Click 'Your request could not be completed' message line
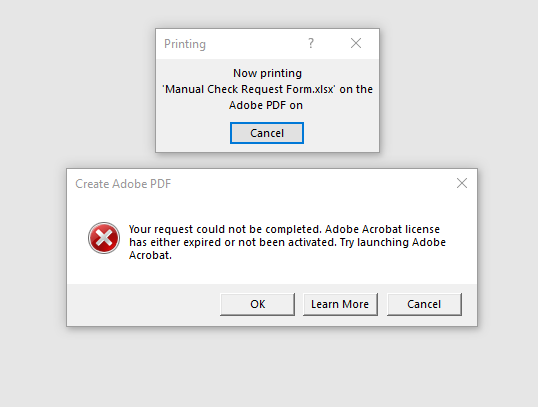538x407 pixels. (225, 229)
